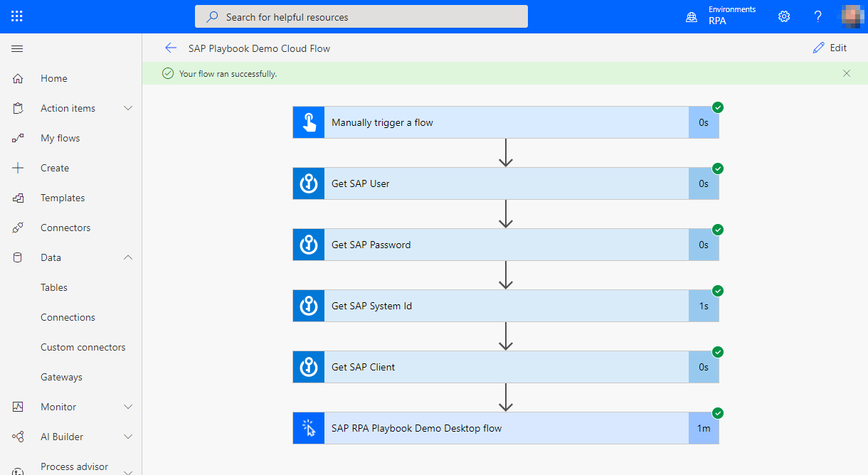Click the Connectors plug icon
This screenshot has height=475, width=868.
18,228
